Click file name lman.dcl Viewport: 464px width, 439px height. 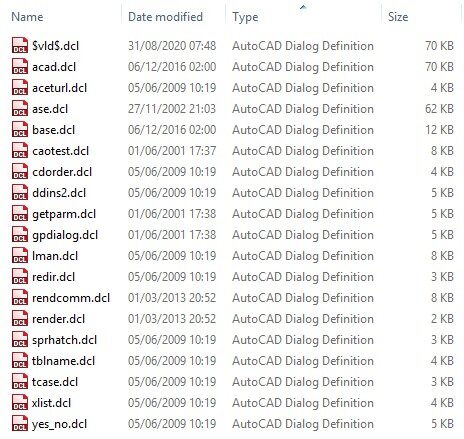point(55,256)
